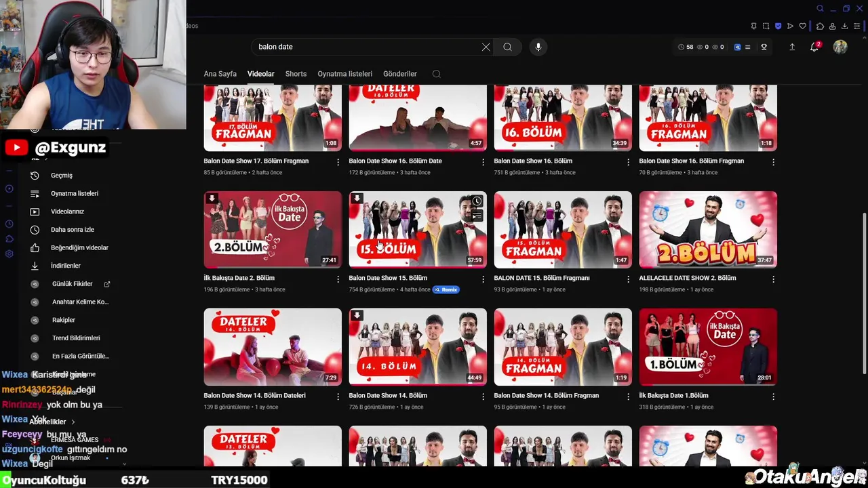The height and width of the screenshot is (488, 868).
Task: Open options for Balon Date Show 17. Bölüm Fragman
Action: pyautogui.click(x=338, y=162)
